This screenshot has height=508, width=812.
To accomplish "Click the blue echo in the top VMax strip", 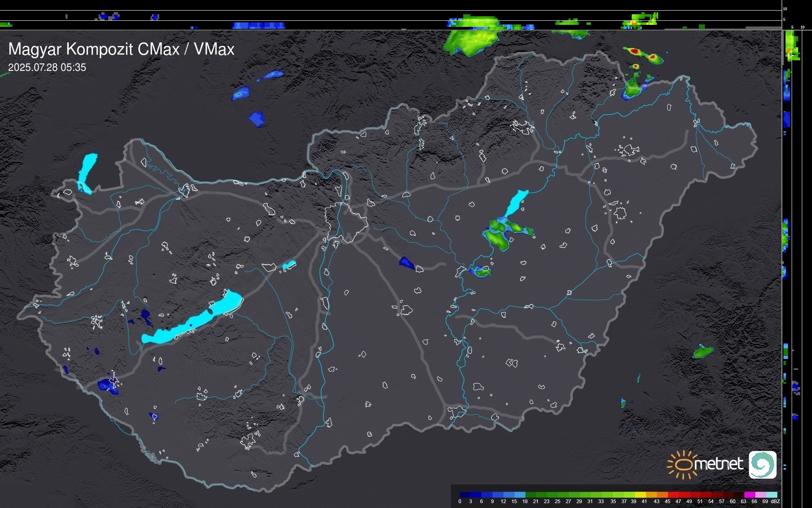I will pos(258,25).
